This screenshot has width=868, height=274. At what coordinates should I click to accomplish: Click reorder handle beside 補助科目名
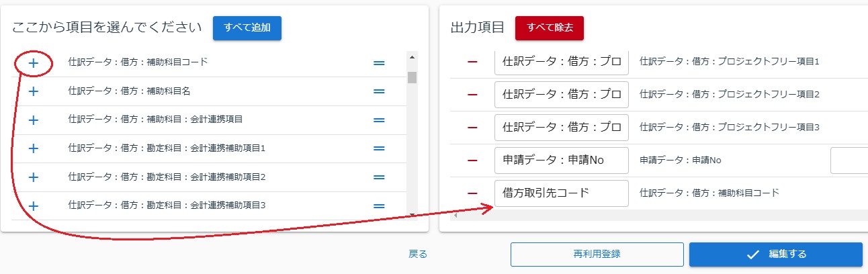(x=379, y=91)
